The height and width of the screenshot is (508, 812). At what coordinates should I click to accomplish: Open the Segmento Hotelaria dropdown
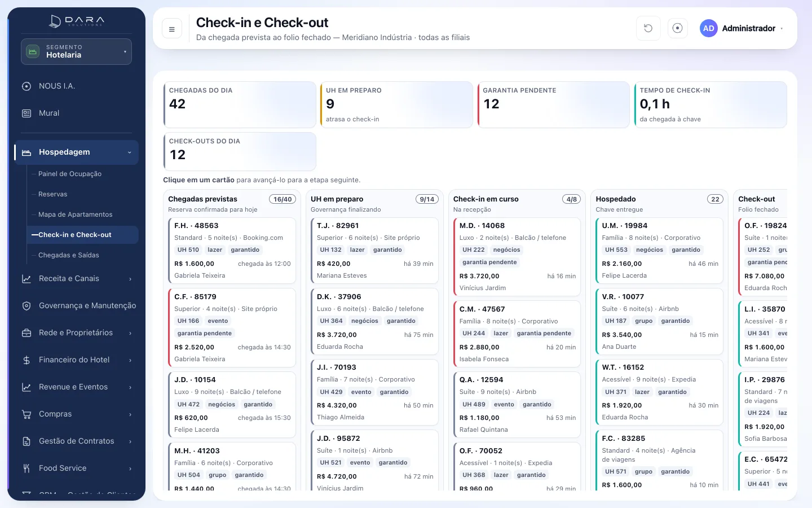77,51
